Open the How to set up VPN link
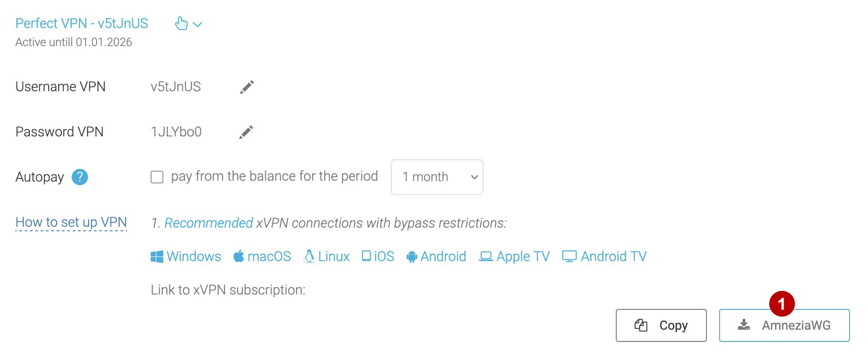The image size is (868, 355). pyautogui.click(x=71, y=222)
